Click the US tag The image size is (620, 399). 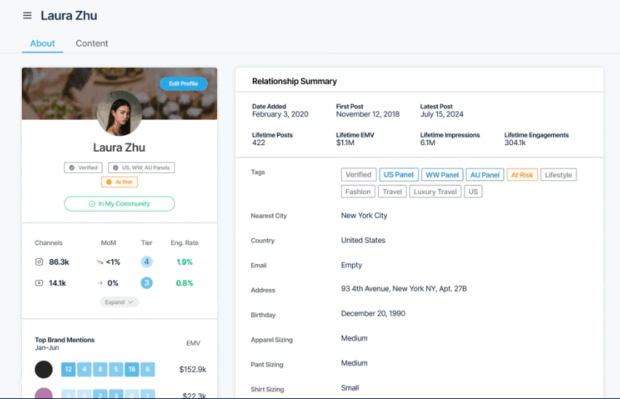click(x=473, y=192)
